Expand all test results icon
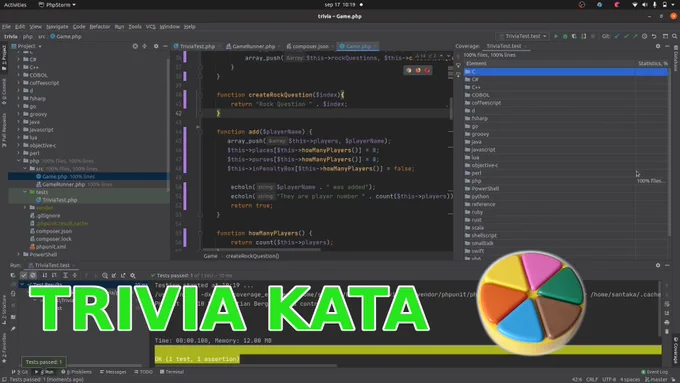The height and width of the screenshot is (383, 680). point(65,275)
